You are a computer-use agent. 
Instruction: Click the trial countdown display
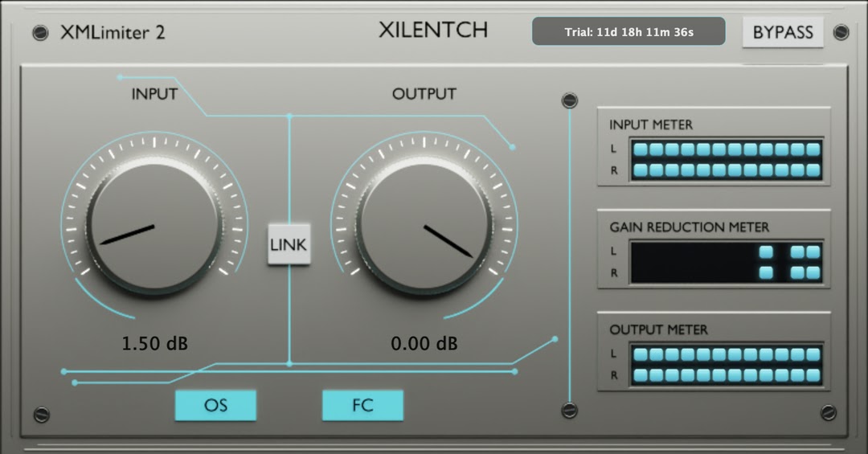point(628,31)
